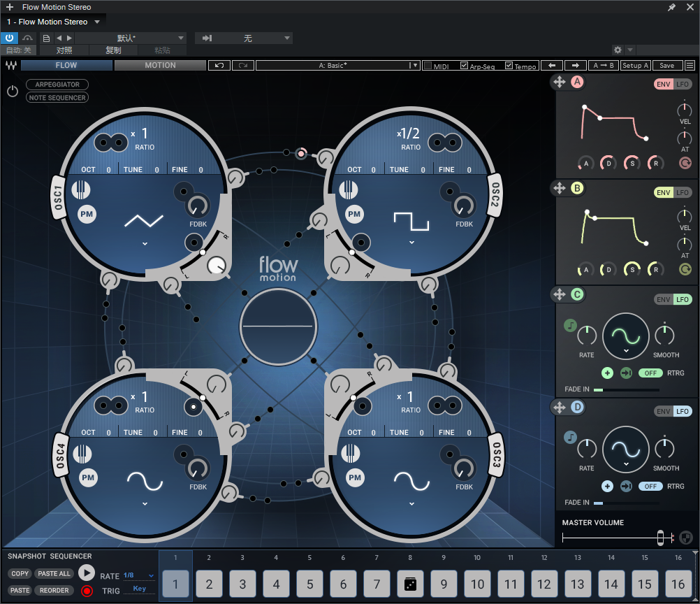Click the Setup A button
This screenshot has height=604, width=700.
pyautogui.click(x=636, y=65)
